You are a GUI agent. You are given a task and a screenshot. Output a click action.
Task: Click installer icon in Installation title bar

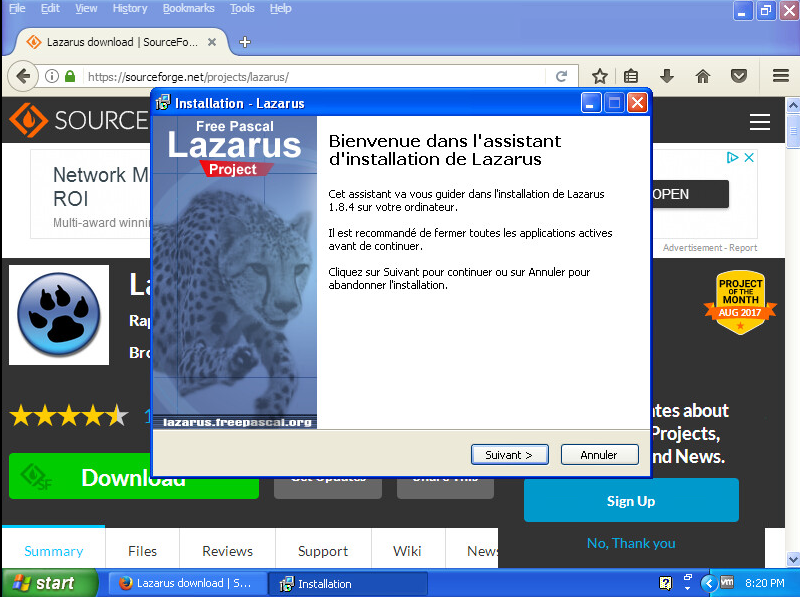tap(163, 103)
